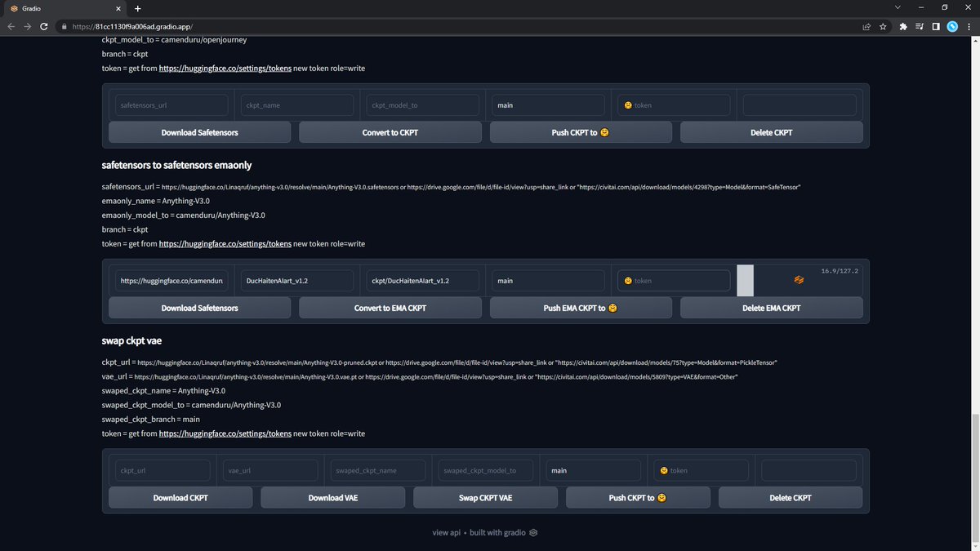Bookmark this page with the star icon
This screenshot has height=551, width=980.
tap(883, 25)
